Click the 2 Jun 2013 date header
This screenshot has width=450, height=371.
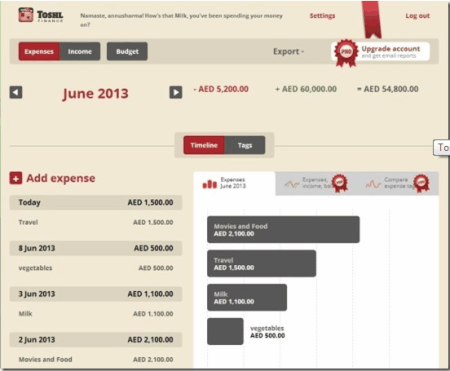click(96, 339)
